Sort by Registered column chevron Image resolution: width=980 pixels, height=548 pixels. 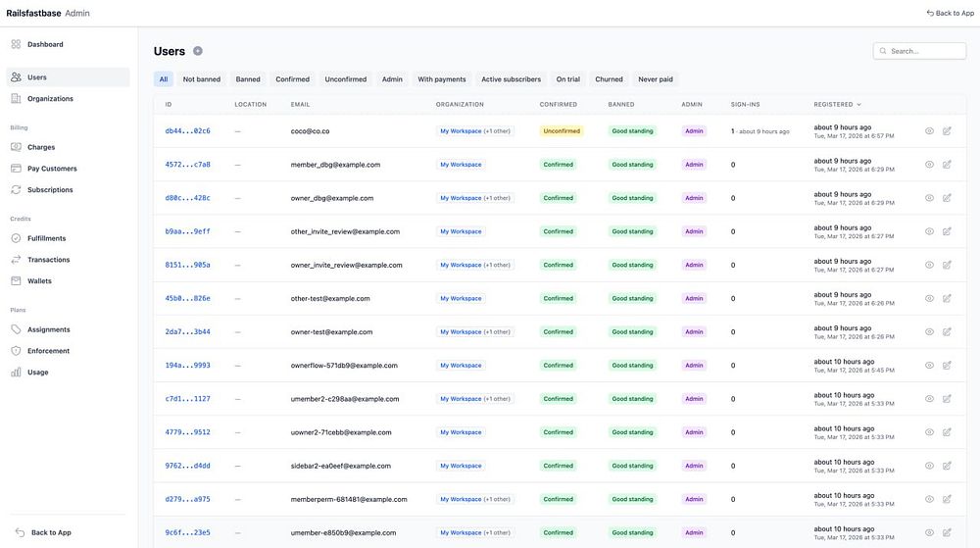point(858,105)
